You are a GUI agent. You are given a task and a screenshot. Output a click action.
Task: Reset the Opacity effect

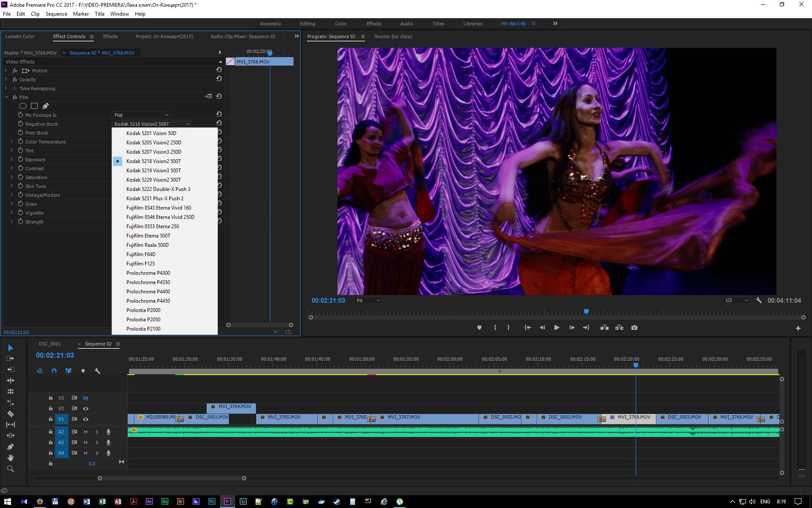click(219, 79)
